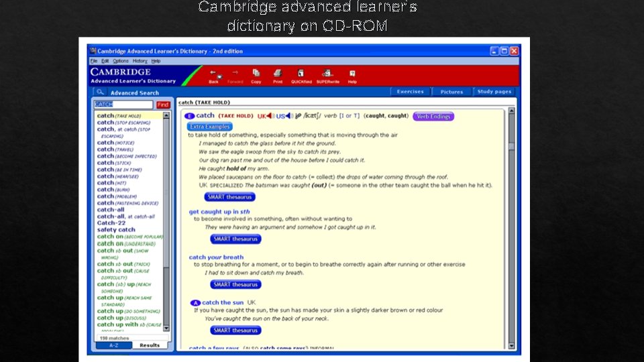644x362 pixels.
Task: Select catch (TAKE HOLD) in the list
Action: coord(119,116)
